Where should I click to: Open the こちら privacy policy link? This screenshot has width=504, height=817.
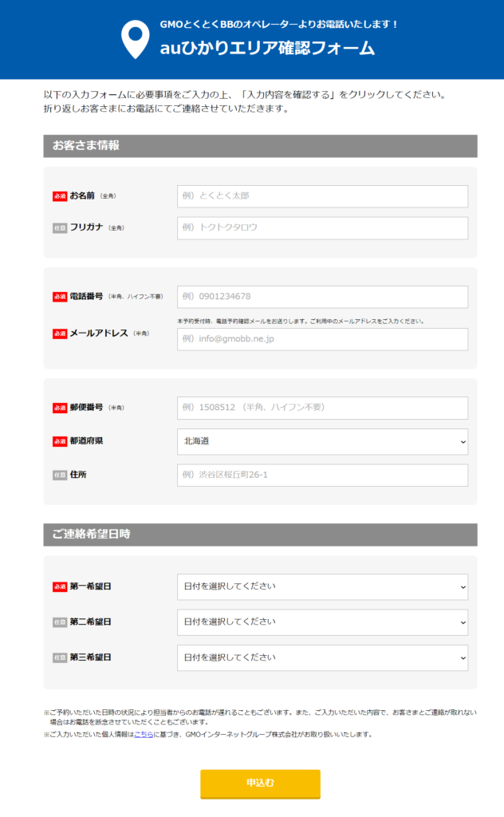click(144, 734)
